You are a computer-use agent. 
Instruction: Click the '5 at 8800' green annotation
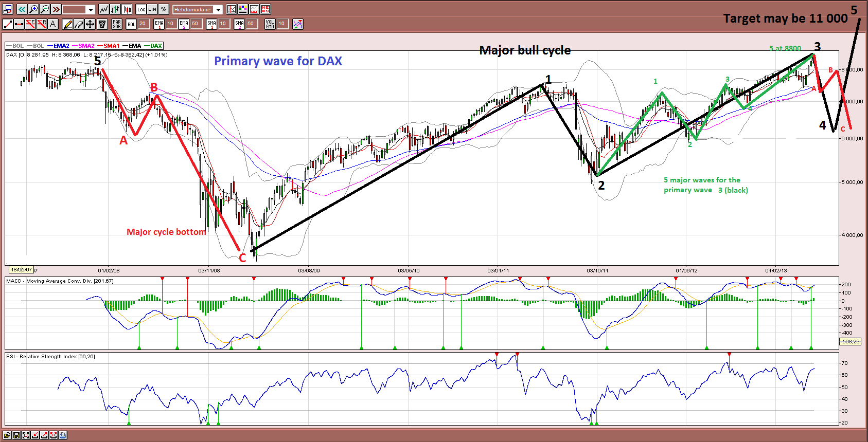[x=785, y=48]
